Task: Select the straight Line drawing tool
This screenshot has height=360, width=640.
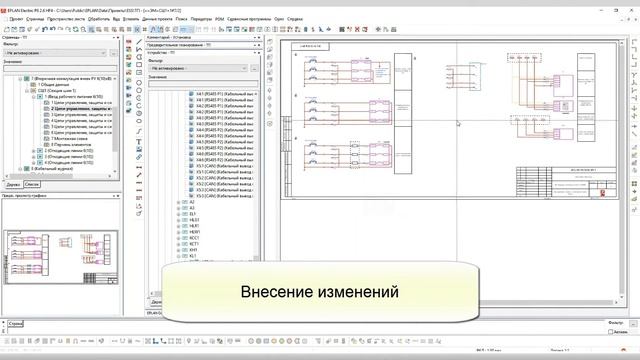Action: (139, 42)
